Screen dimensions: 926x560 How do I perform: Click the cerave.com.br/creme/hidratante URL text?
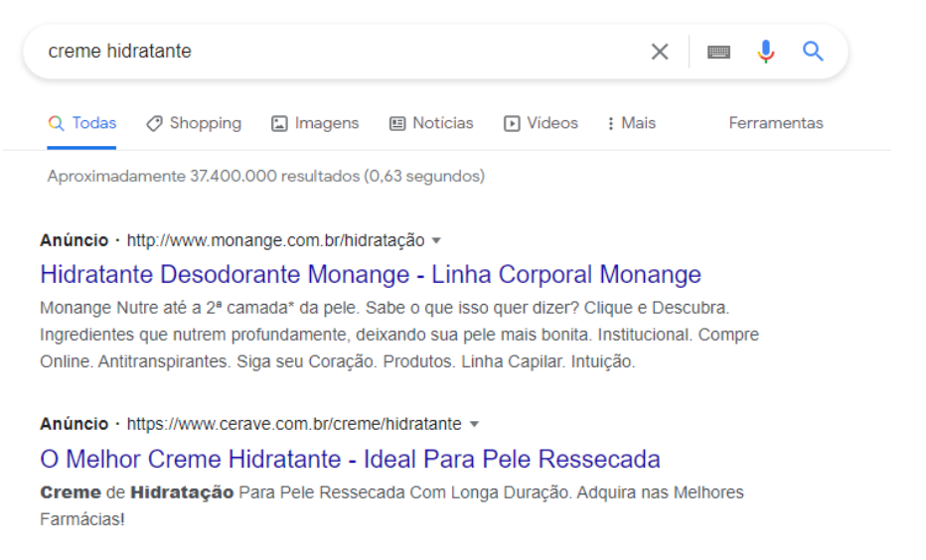click(294, 424)
